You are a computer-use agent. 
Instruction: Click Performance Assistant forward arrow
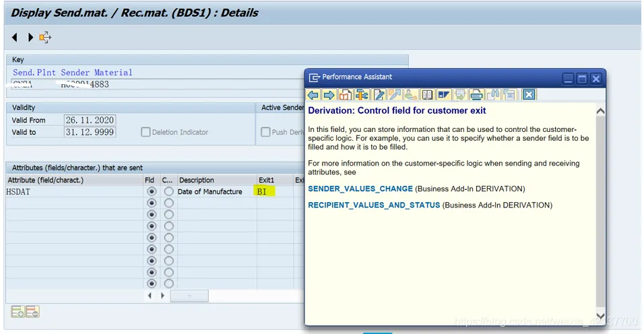click(329, 95)
